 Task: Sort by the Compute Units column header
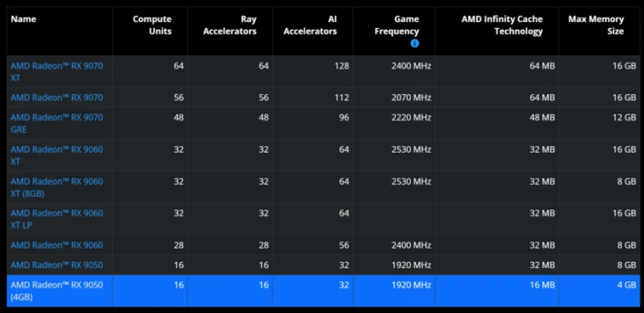pyautogui.click(x=152, y=25)
